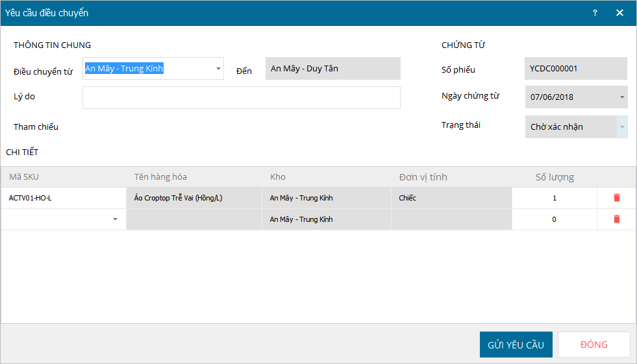Edit quantity 1 in the first row
637x364 pixels.
[554, 198]
